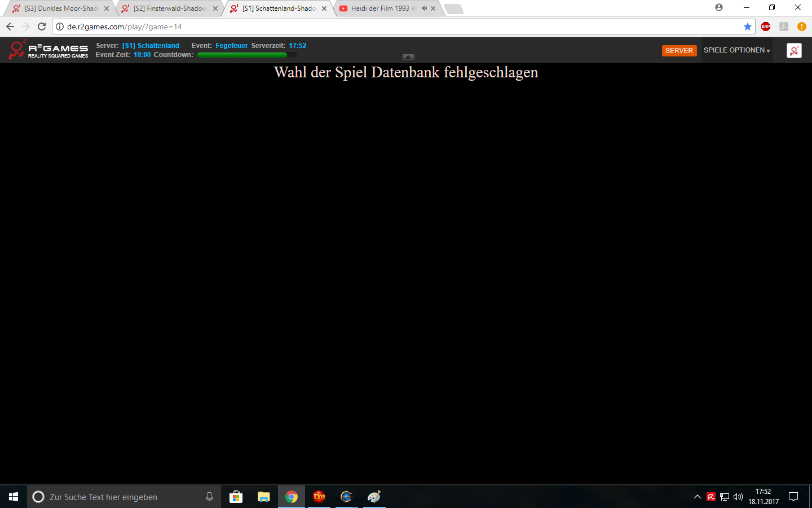Screen dimensions: 812x508
Task: Click the orange warning icon in Chrome toolbar
Action: point(801,27)
